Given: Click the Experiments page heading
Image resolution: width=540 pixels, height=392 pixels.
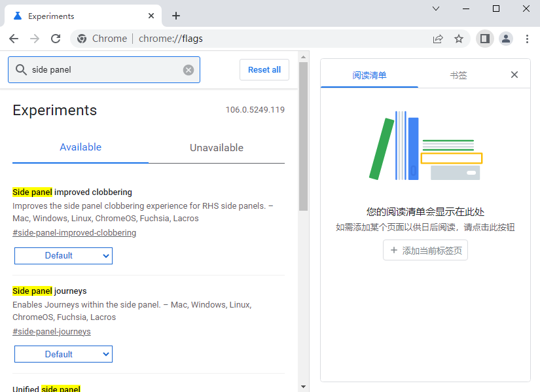Looking at the screenshot, I should click(x=55, y=110).
